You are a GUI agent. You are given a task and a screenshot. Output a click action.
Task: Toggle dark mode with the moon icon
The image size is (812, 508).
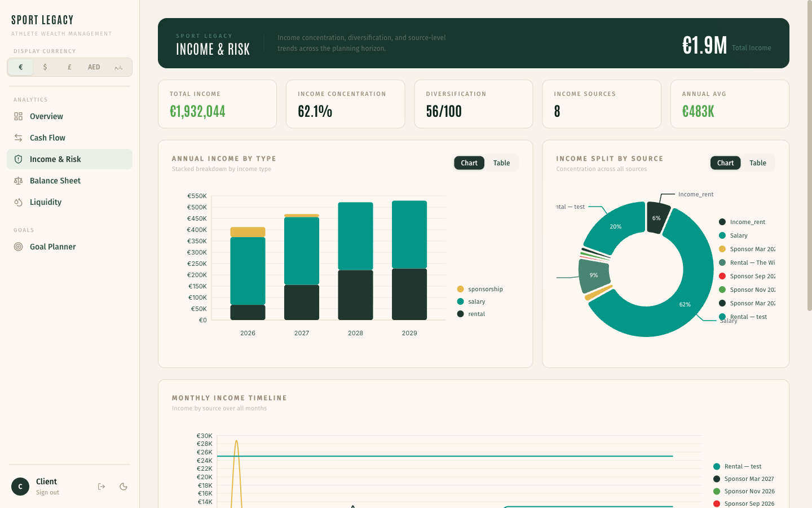123,486
